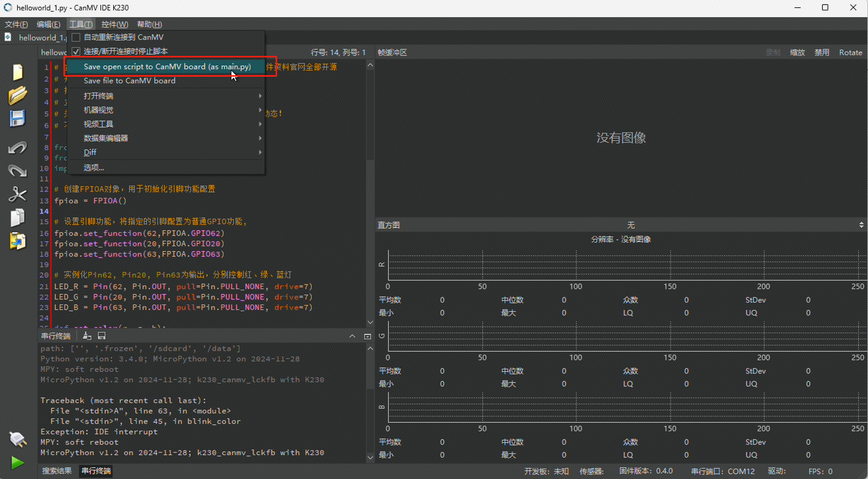Click the 禁用 button in frame buffer
Image resolution: width=868 pixels, height=479 pixels.
click(822, 52)
